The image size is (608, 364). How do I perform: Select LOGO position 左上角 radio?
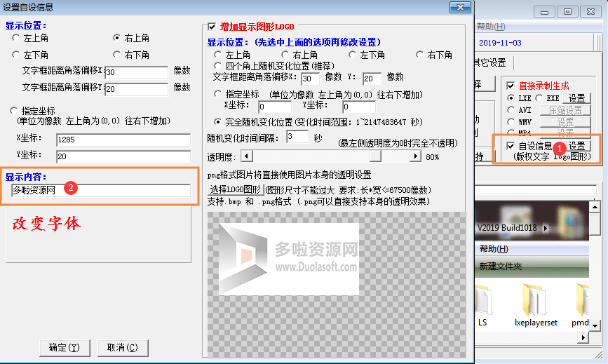[217, 55]
